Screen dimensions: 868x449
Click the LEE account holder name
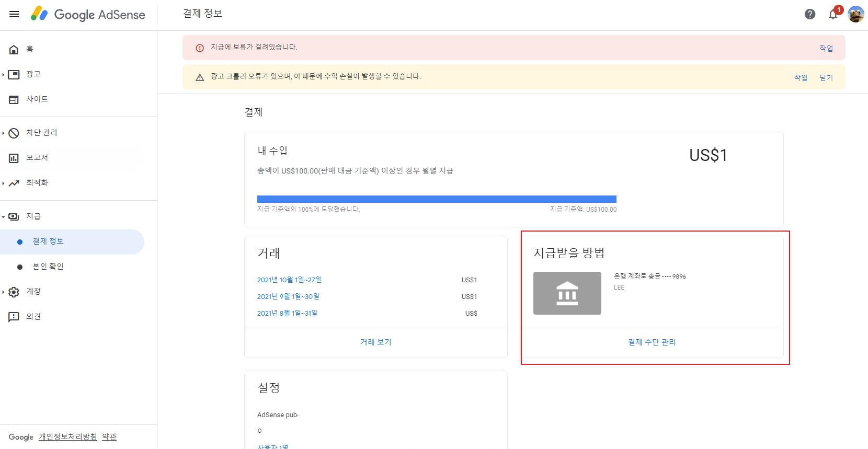pyautogui.click(x=619, y=287)
